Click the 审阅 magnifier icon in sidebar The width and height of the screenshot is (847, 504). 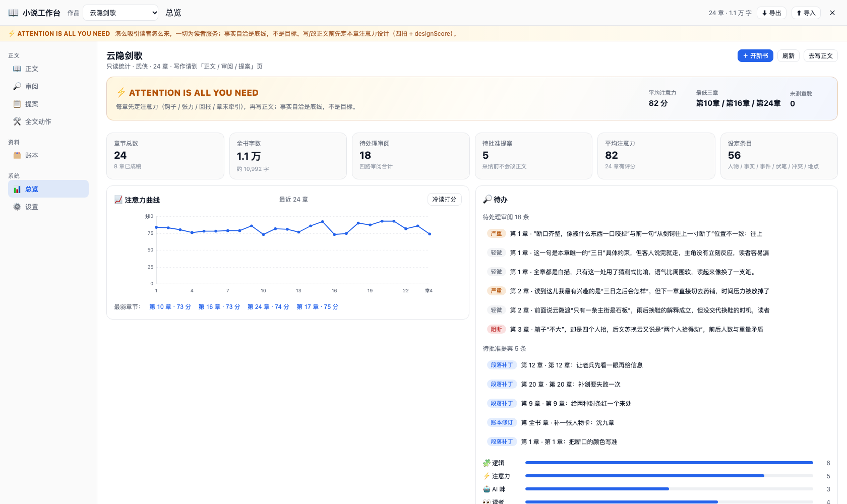(x=17, y=86)
